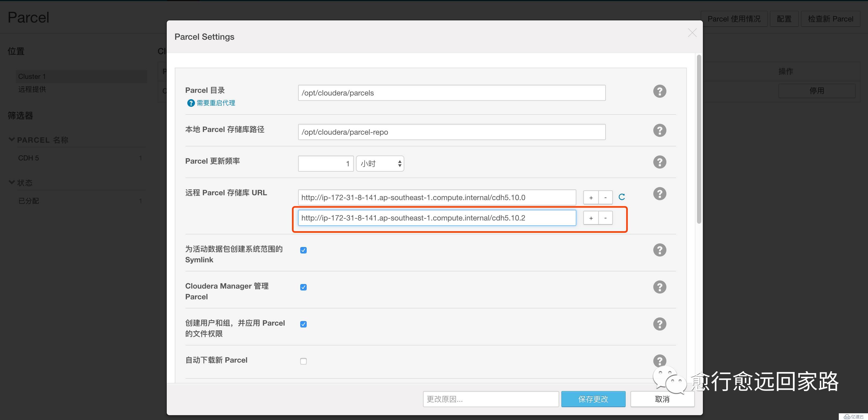Open Parcel 使用情况 in background page
Screen dimensions: 868x420
point(734,19)
